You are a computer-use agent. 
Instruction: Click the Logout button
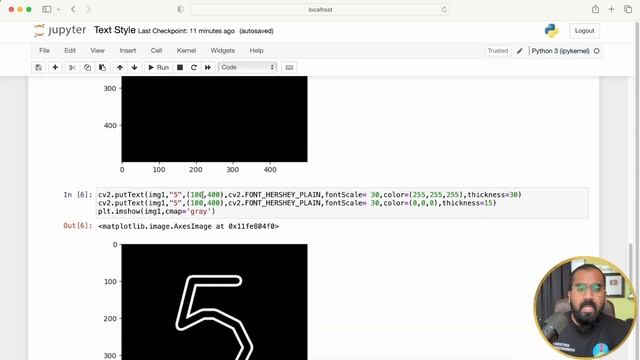click(584, 31)
